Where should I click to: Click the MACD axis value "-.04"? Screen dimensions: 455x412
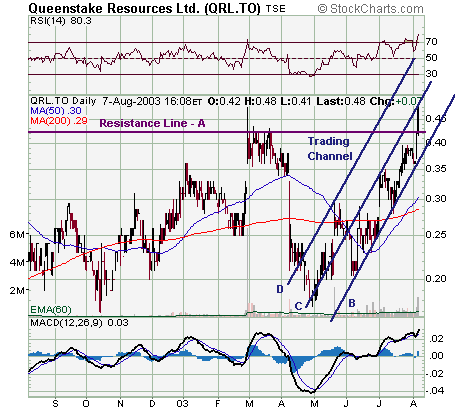click(x=435, y=391)
